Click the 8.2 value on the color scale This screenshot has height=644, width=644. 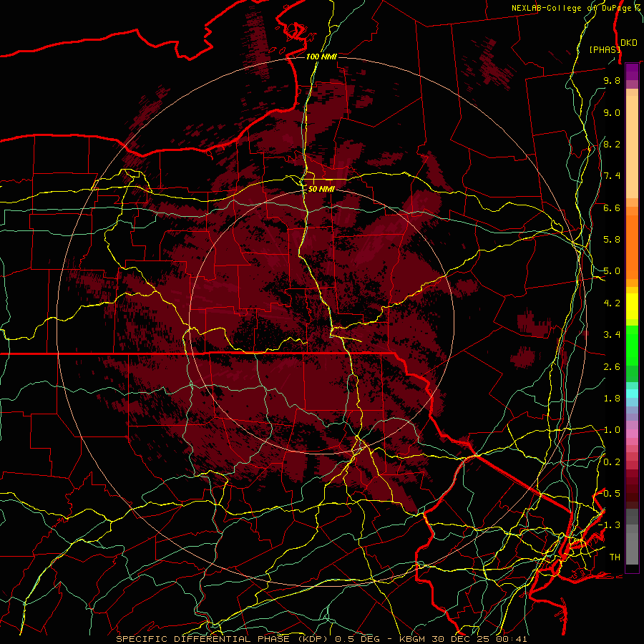[612, 144]
